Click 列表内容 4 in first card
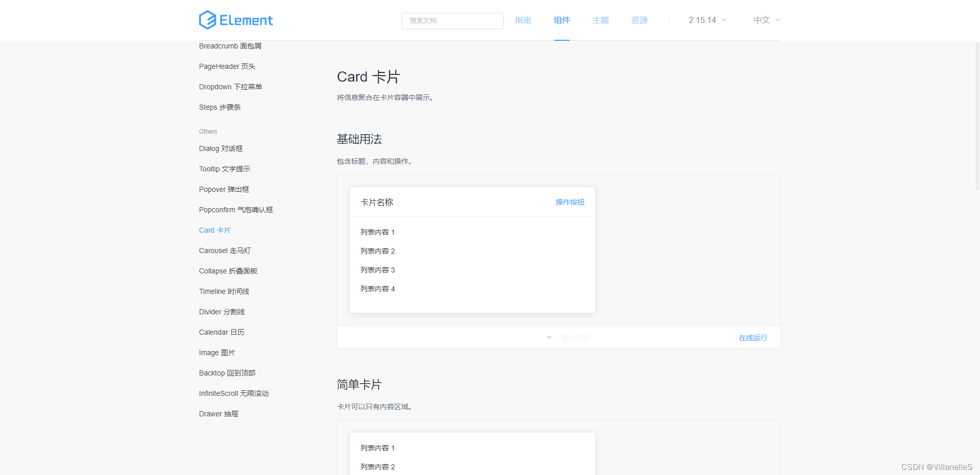The height and width of the screenshot is (475, 980). 378,289
